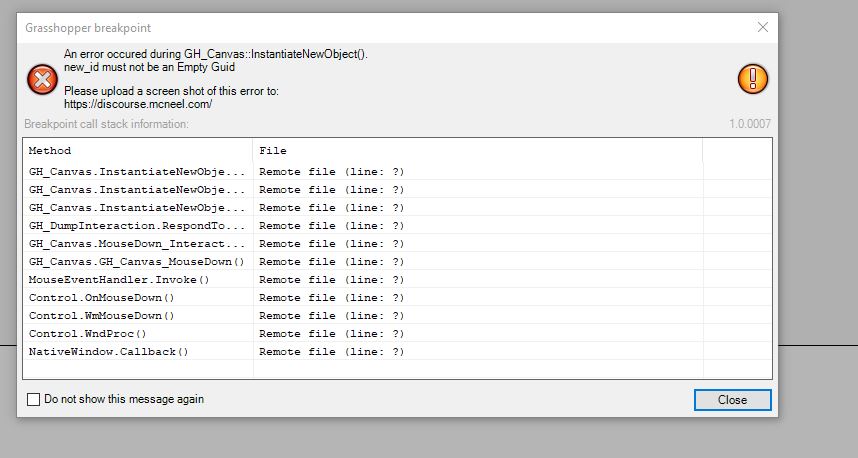Click the File column header

[273, 151]
